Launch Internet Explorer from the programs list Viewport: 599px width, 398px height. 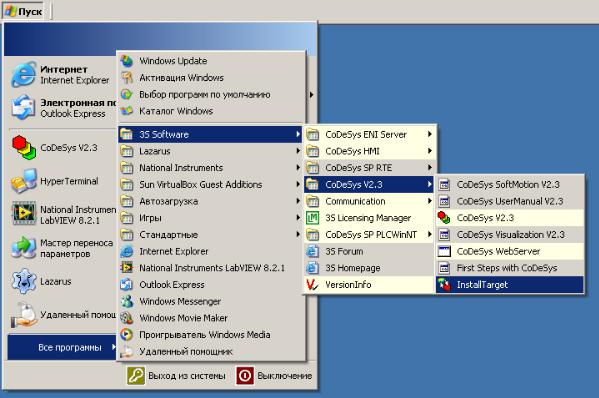(x=210, y=251)
